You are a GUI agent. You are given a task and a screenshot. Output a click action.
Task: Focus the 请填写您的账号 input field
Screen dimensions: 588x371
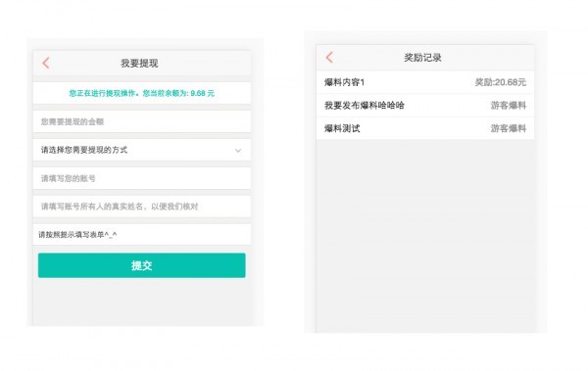click(142, 178)
